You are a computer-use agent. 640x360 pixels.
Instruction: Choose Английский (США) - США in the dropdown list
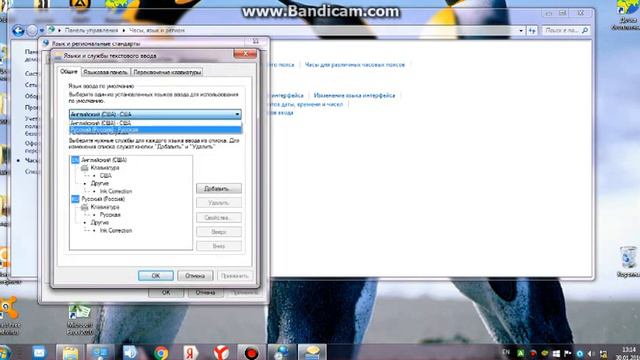[155, 123]
